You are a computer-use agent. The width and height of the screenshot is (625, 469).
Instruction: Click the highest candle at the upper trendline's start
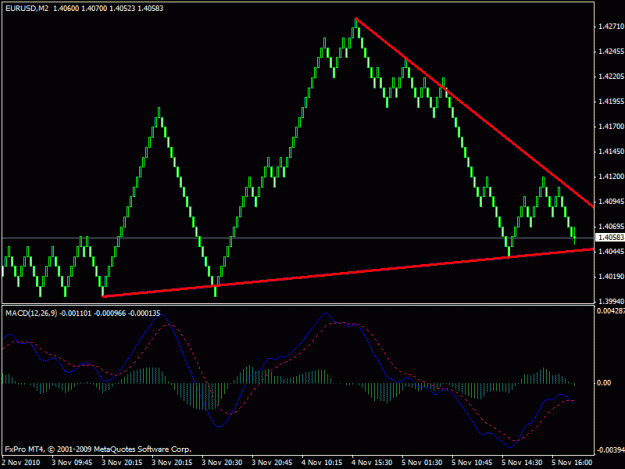[x=356, y=25]
